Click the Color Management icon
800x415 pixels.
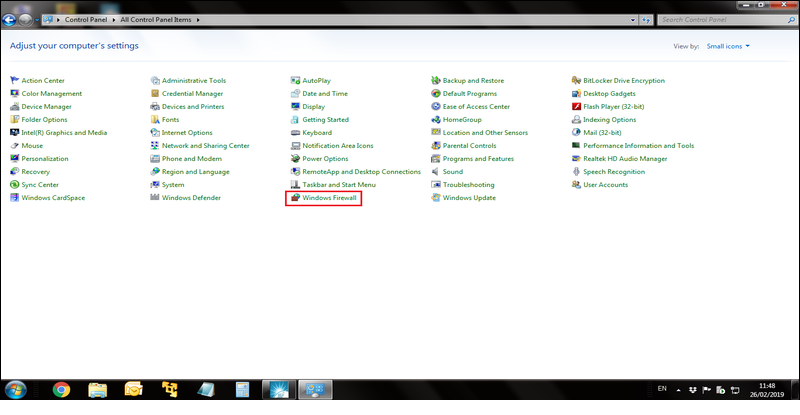(14, 93)
